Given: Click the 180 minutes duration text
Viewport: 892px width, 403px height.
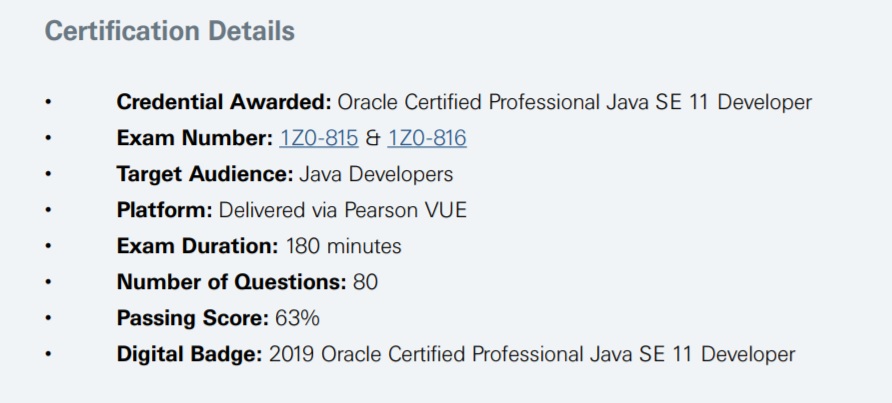Looking at the screenshot, I should tap(343, 246).
